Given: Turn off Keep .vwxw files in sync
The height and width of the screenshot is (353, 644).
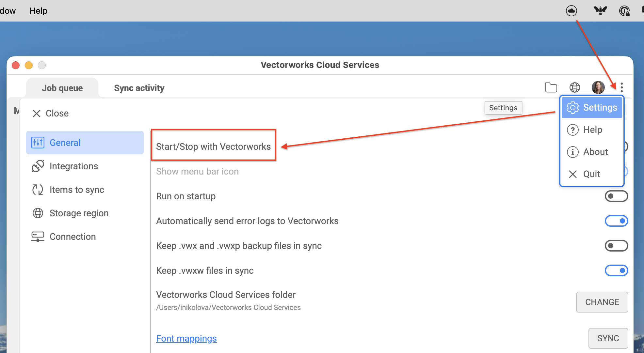Looking at the screenshot, I should click(x=616, y=270).
